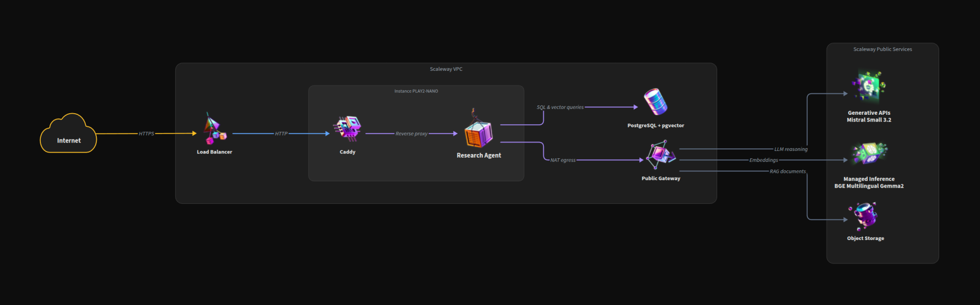This screenshot has height=305, width=980.
Task: Click the 'Managed Inference' label
Action: point(869,179)
